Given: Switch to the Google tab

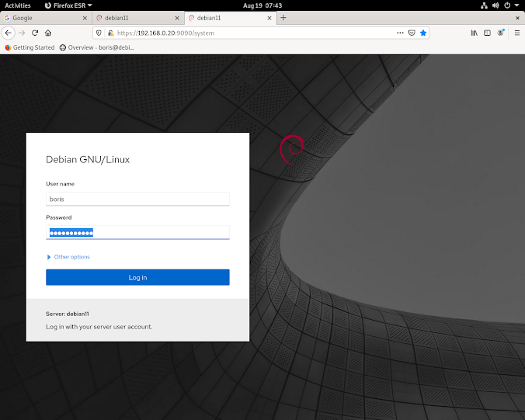Looking at the screenshot, I should click(46, 18).
